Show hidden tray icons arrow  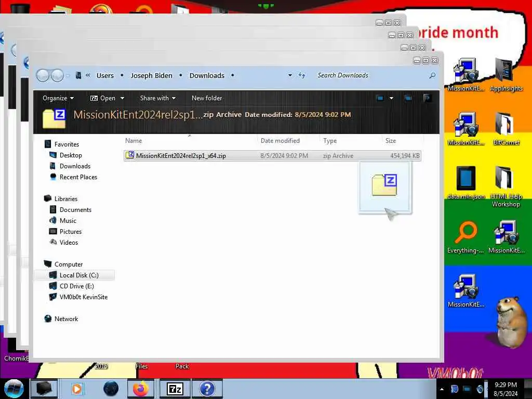[x=442, y=389]
